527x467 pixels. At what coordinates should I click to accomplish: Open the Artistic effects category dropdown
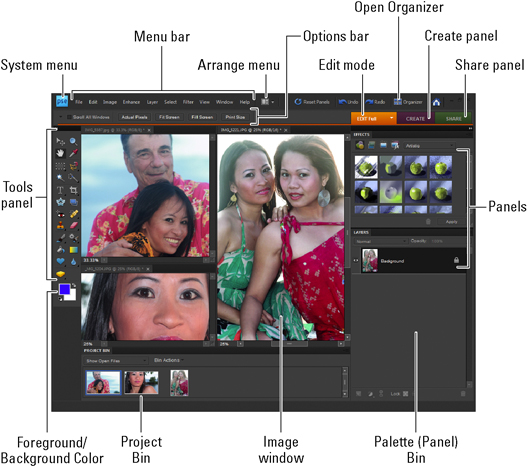429,146
